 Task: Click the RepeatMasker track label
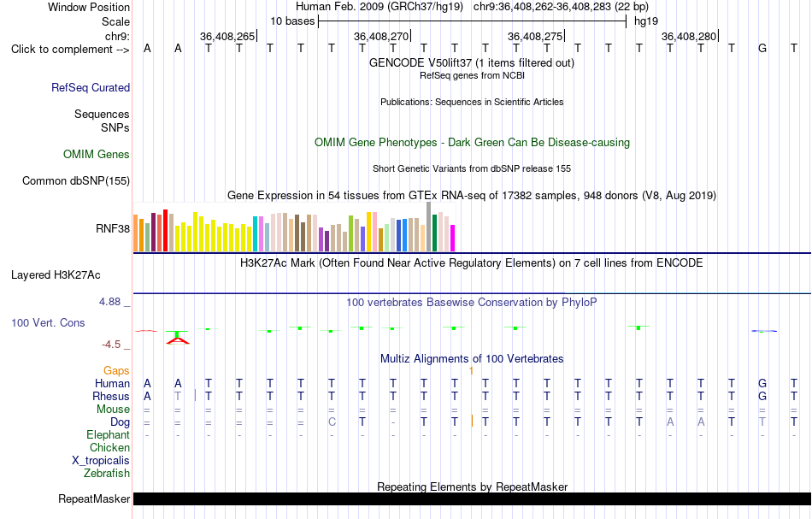point(94,498)
